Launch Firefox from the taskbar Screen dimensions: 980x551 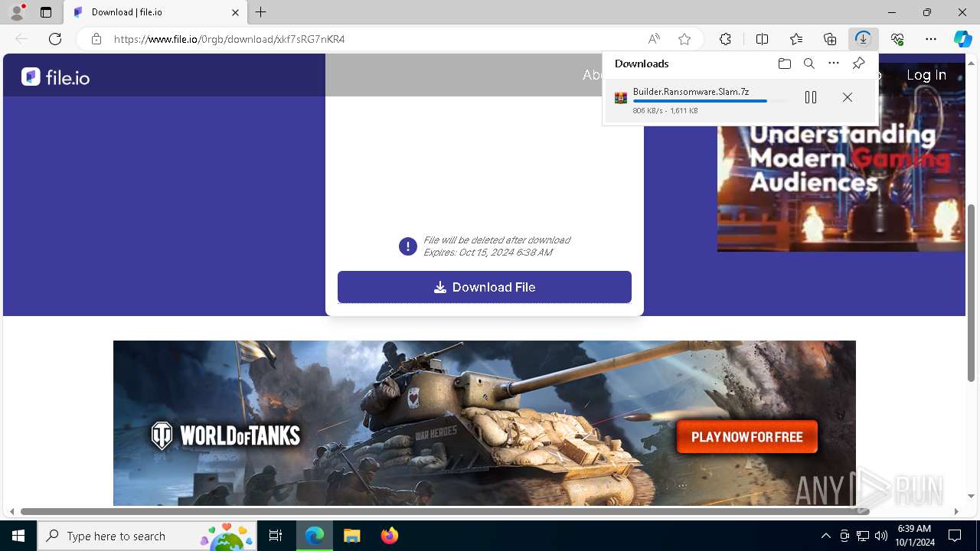click(389, 536)
